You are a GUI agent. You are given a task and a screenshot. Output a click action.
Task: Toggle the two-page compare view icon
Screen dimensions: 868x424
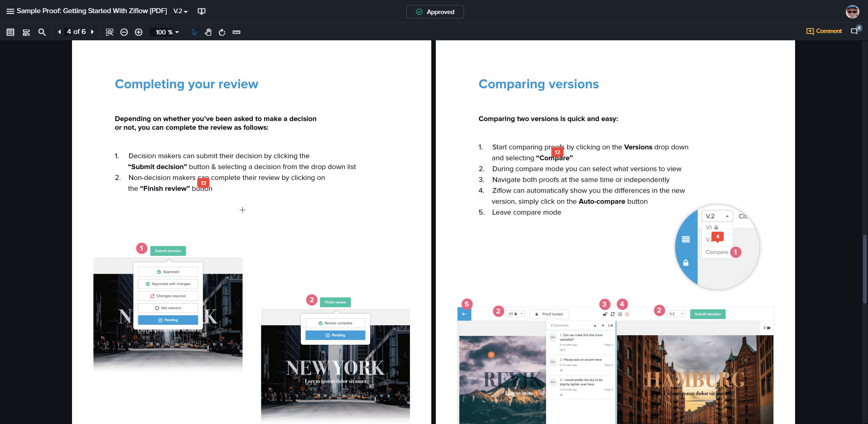point(202,11)
